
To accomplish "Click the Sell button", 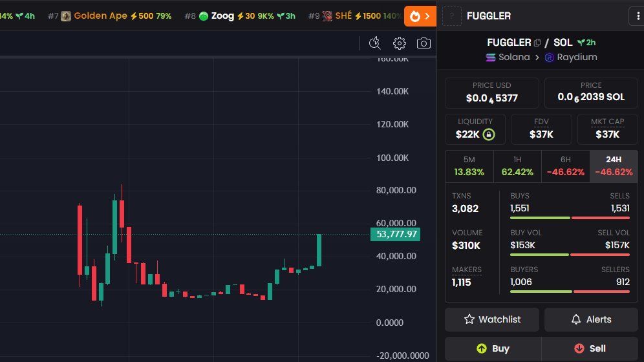I will (x=590, y=349).
